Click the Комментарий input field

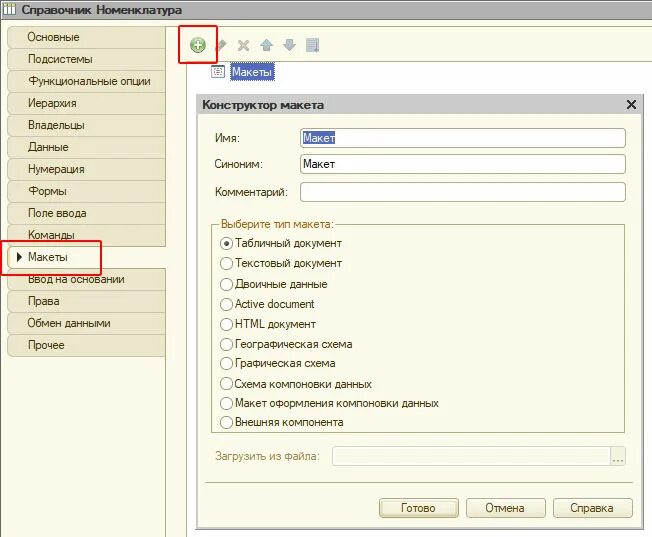point(463,192)
